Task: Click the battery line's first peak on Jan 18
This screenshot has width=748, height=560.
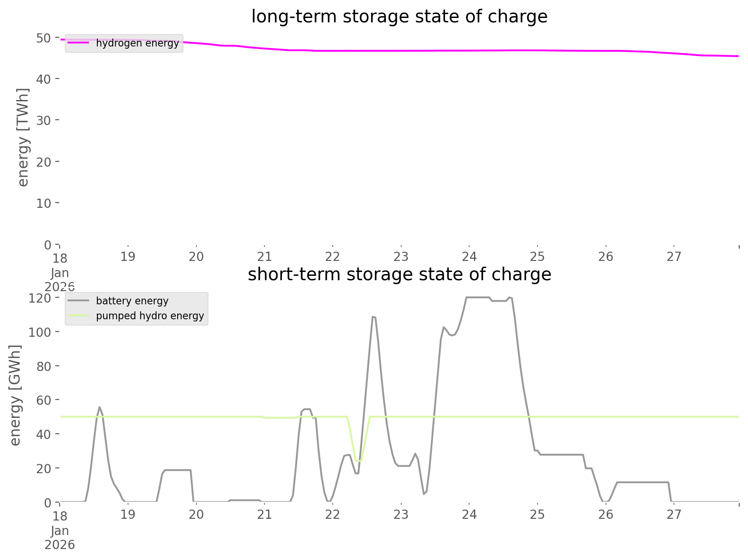Action: pos(100,407)
